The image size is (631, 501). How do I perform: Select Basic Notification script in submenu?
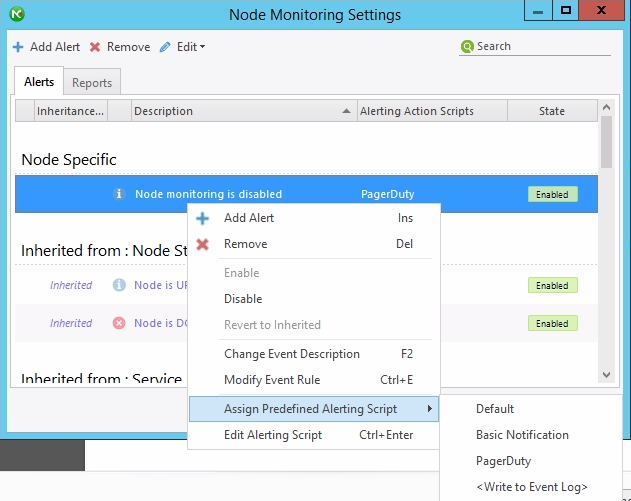(x=530, y=435)
